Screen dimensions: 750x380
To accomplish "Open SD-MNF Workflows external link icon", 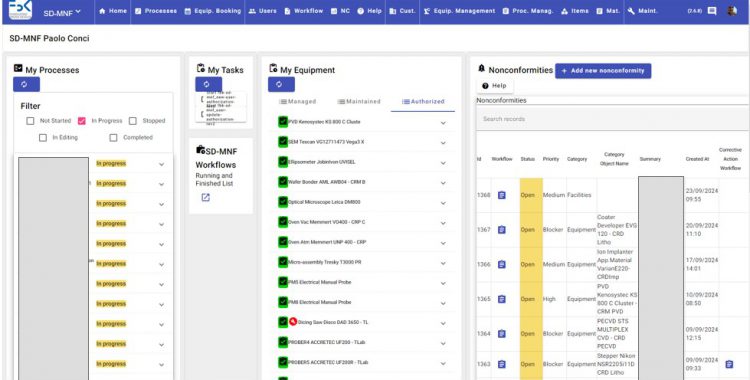I will 205,197.
